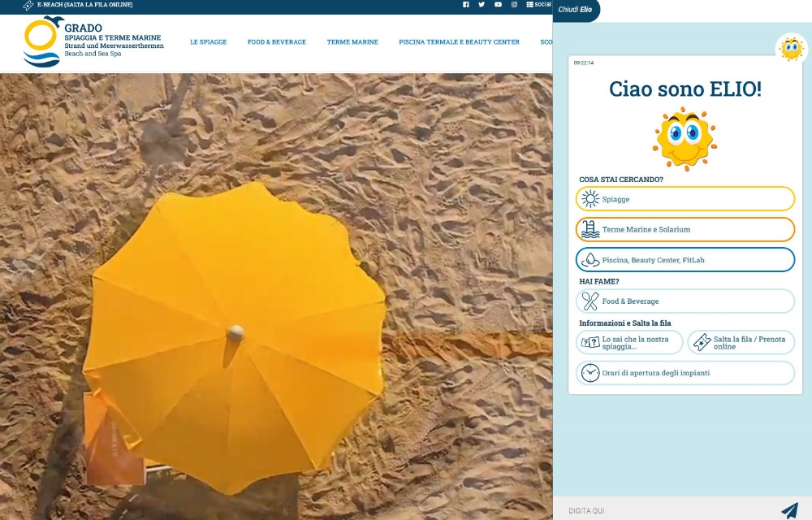This screenshot has height=520, width=812.
Task: Open the social wall link
Action: 539,4
